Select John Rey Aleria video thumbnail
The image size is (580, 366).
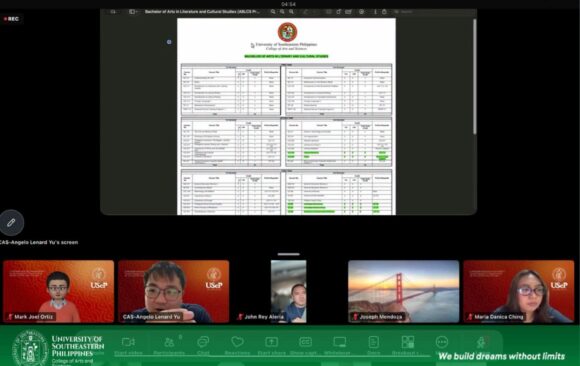click(x=289, y=291)
